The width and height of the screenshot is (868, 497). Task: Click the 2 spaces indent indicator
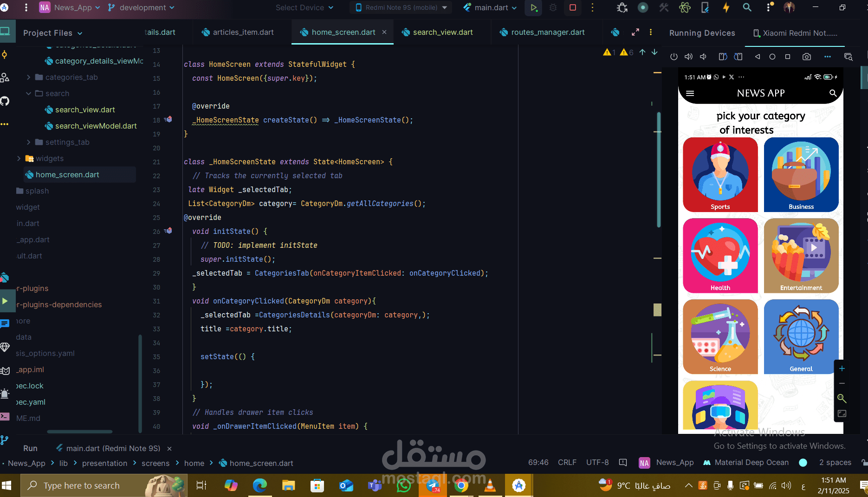pos(835,462)
